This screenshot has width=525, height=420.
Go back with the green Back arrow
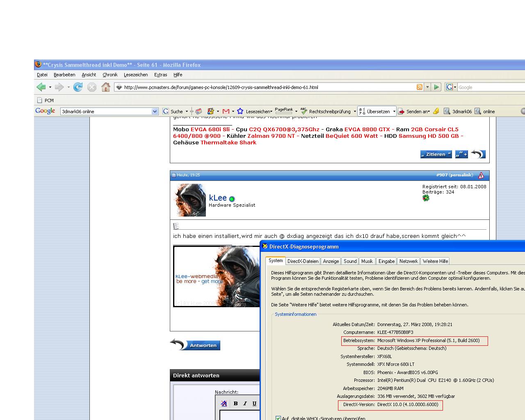41,87
